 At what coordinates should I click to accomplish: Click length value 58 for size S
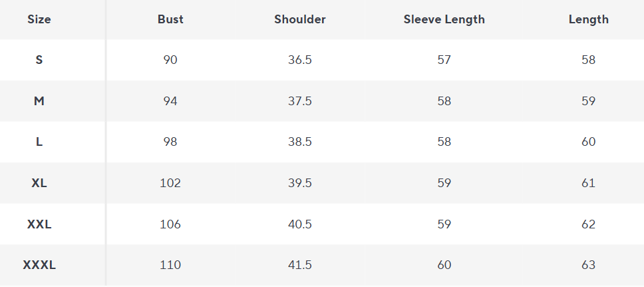[x=588, y=60]
